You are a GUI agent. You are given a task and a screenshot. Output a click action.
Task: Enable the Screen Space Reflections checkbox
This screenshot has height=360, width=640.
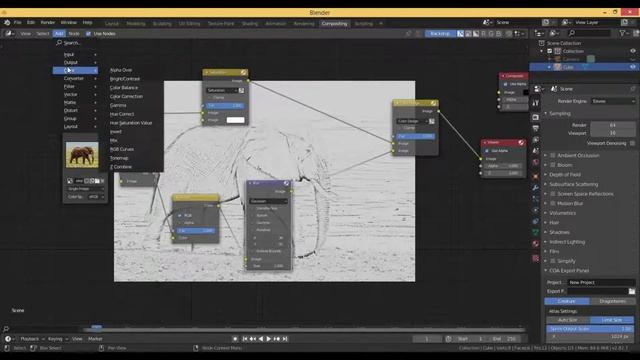click(x=553, y=194)
